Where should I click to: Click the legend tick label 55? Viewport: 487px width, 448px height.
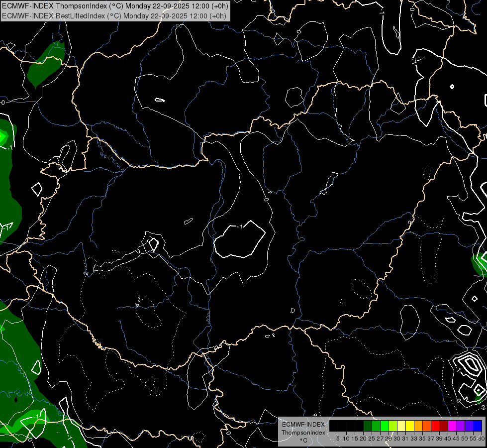(x=473, y=439)
